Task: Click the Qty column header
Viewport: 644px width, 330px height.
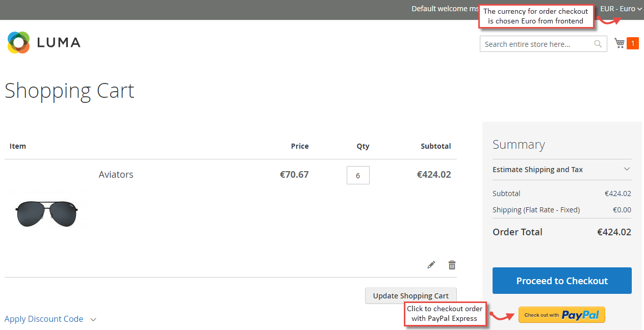Action: 363,146
